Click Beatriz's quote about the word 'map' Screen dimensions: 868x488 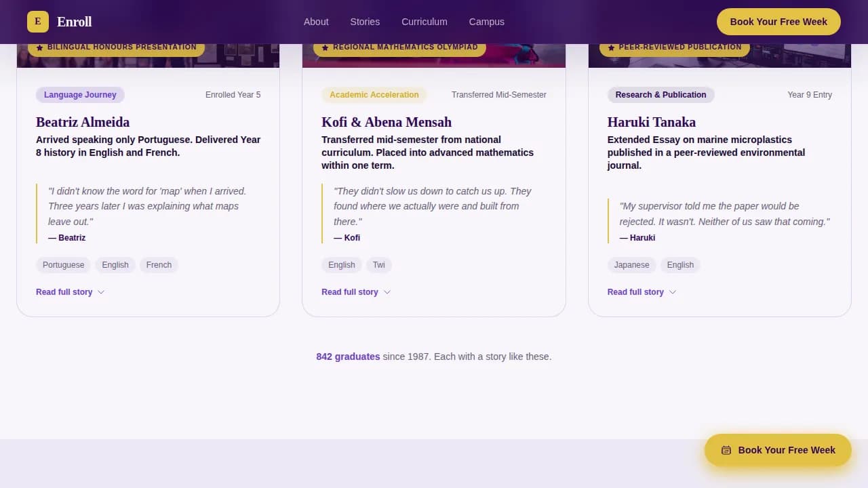click(147, 206)
